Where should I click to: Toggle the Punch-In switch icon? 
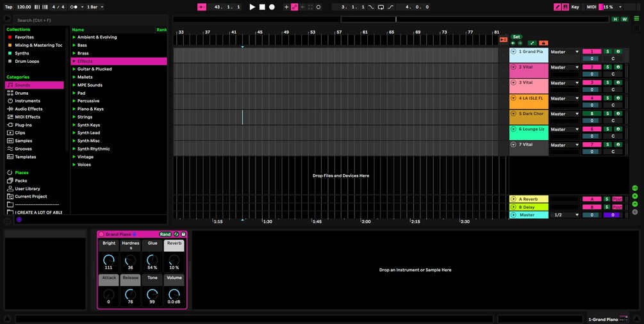click(x=371, y=7)
